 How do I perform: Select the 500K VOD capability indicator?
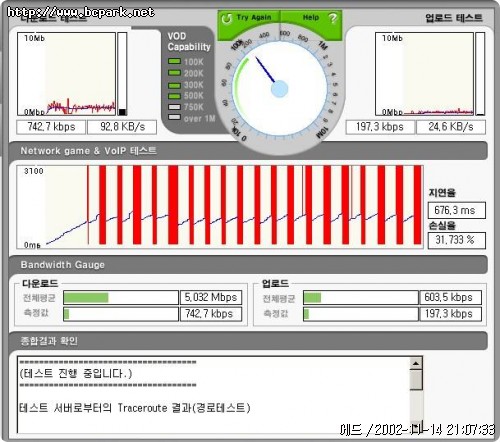174,96
